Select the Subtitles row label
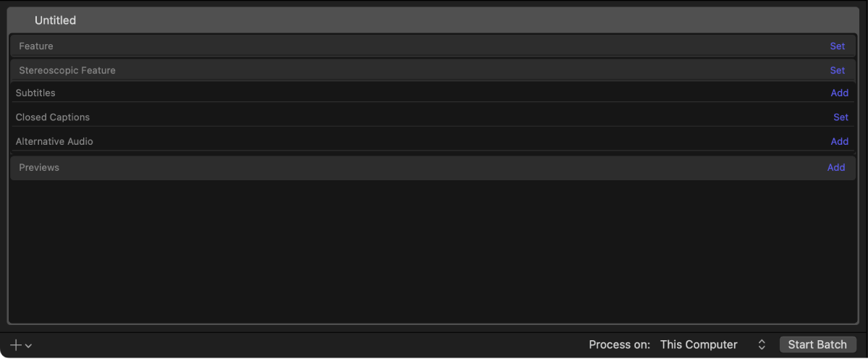The width and height of the screenshot is (868, 359). click(35, 93)
